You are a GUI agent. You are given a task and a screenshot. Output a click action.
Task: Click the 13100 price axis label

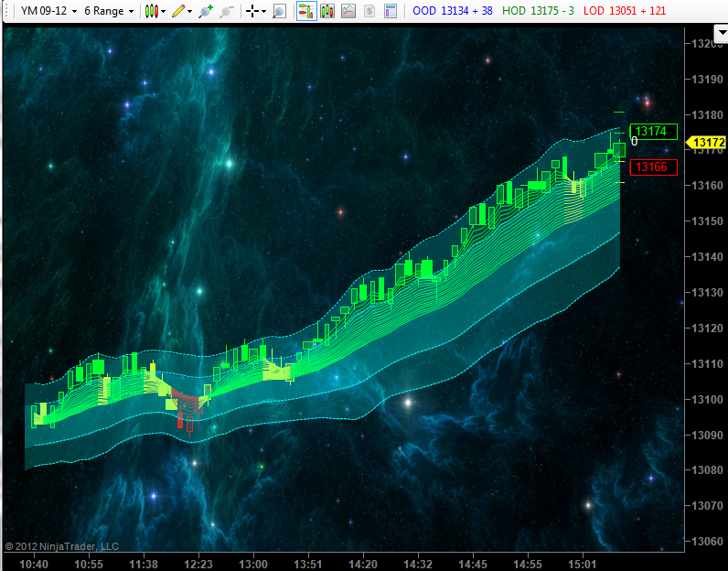pos(707,400)
